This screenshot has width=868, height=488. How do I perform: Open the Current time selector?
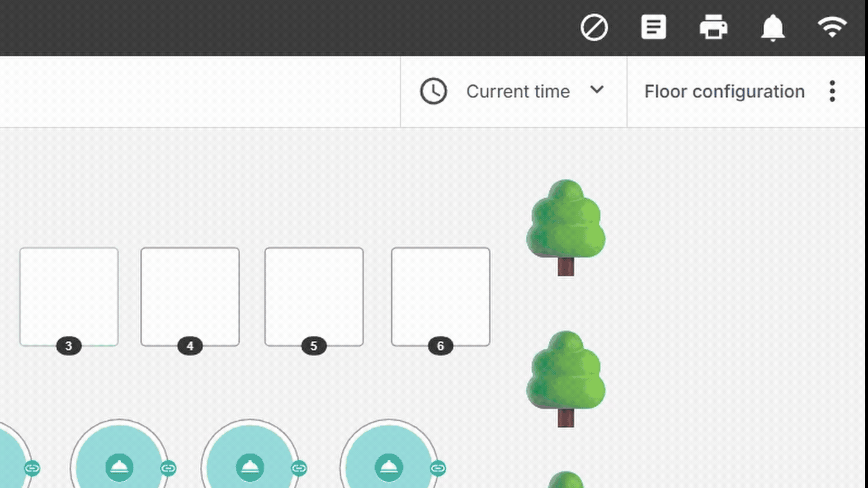(518, 91)
